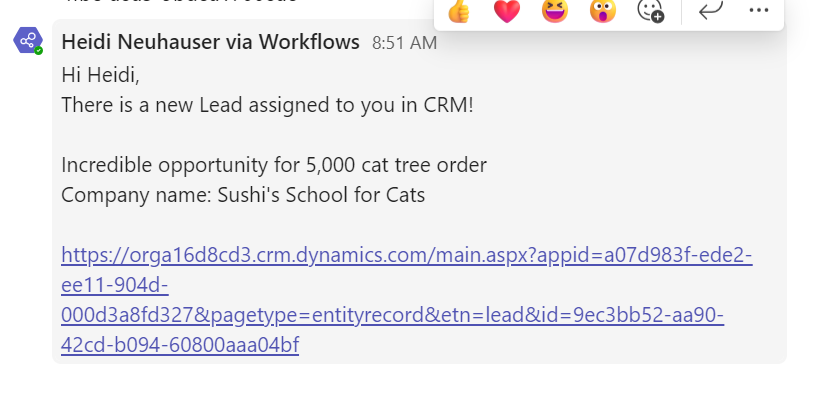Click the Sushi's School for Cats company line

243,195
